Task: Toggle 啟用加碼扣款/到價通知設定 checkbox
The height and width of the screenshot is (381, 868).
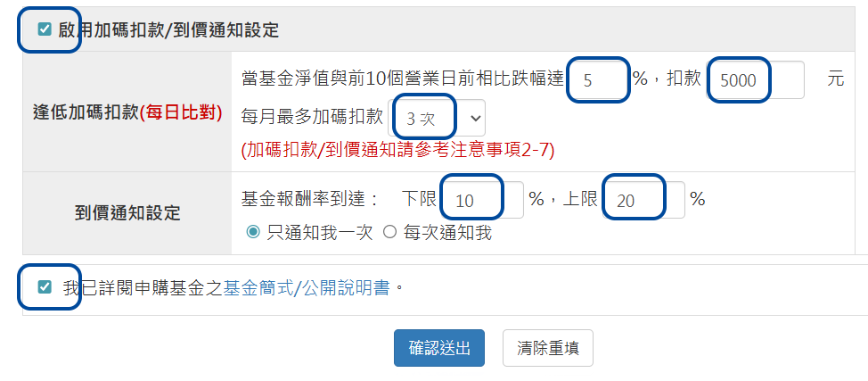Action: [x=45, y=29]
